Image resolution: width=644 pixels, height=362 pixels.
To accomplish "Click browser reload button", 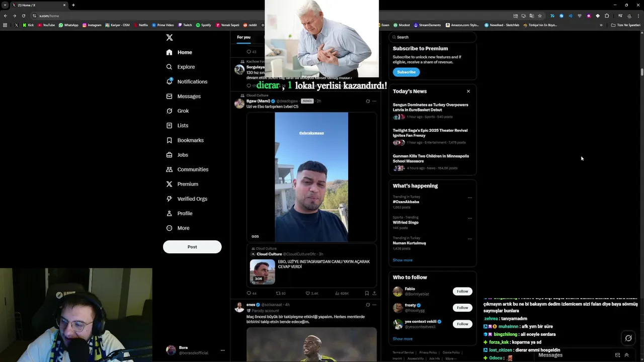I will 23,16.
